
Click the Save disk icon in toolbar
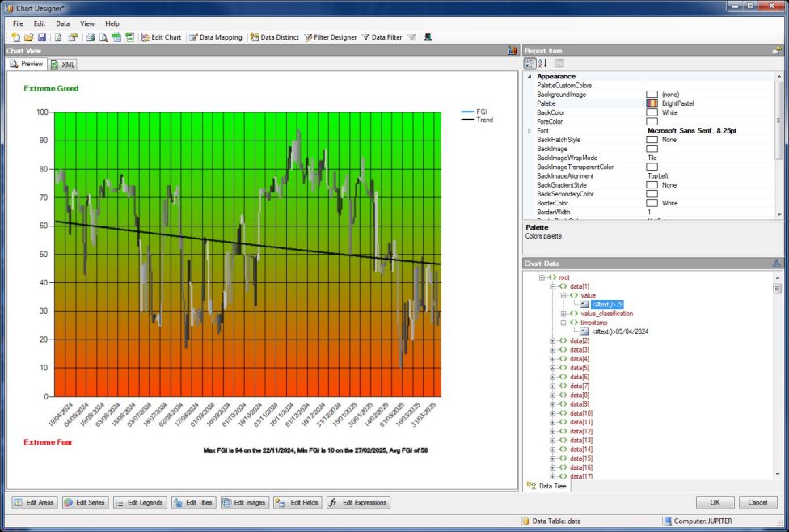(42, 37)
